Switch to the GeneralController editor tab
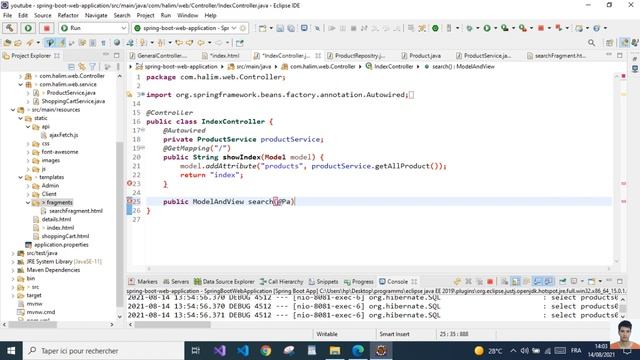Viewport: 640px width, 360px height. pos(158,56)
